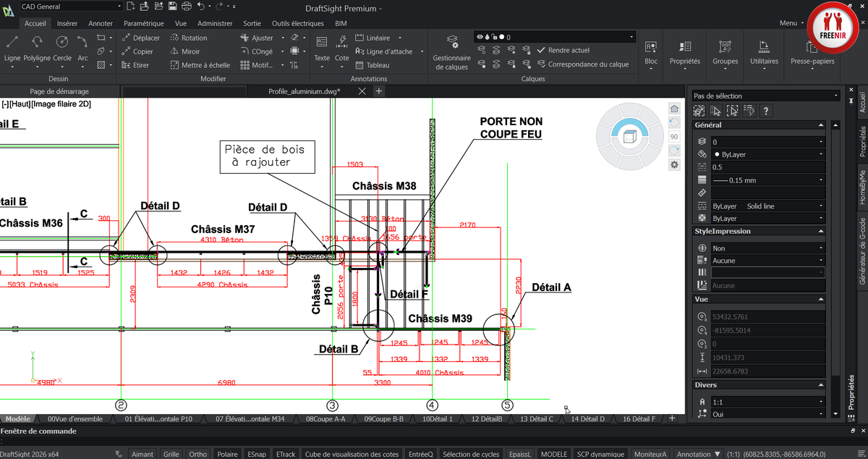Click the command window input line
Image resolution: width=868 pixels, height=459 pixels.
(x=434, y=441)
